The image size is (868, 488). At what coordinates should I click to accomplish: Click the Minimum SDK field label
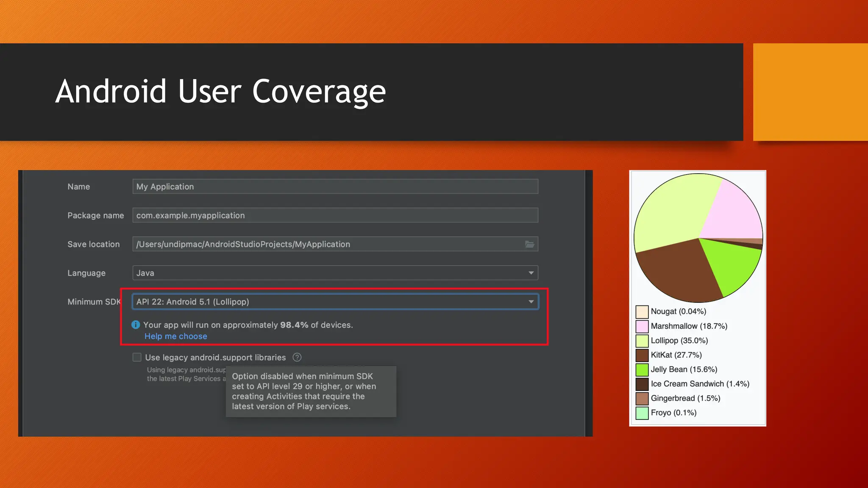(94, 302)
